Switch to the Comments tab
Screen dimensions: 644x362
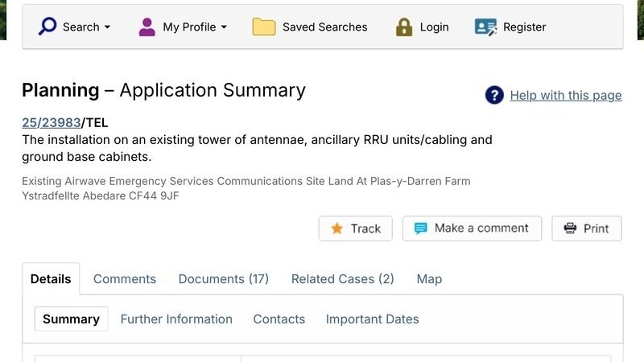click(x=125, y=279)
